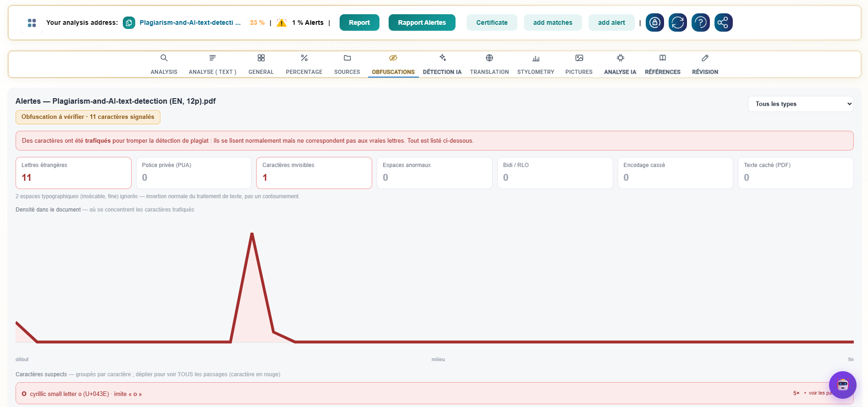Select the Espaces anormaux card
Image resolution: width=868 pixels, height=407 pixels.
pos(434,173)
